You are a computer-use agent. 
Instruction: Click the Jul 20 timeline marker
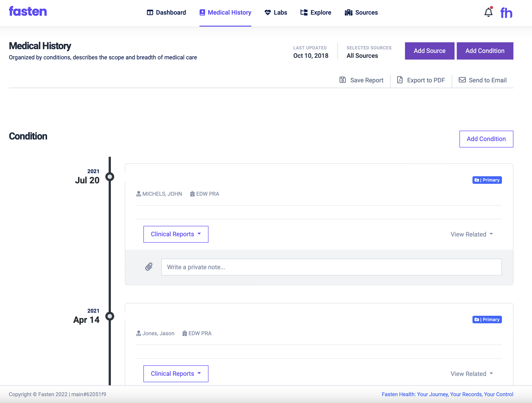(110, 177)
